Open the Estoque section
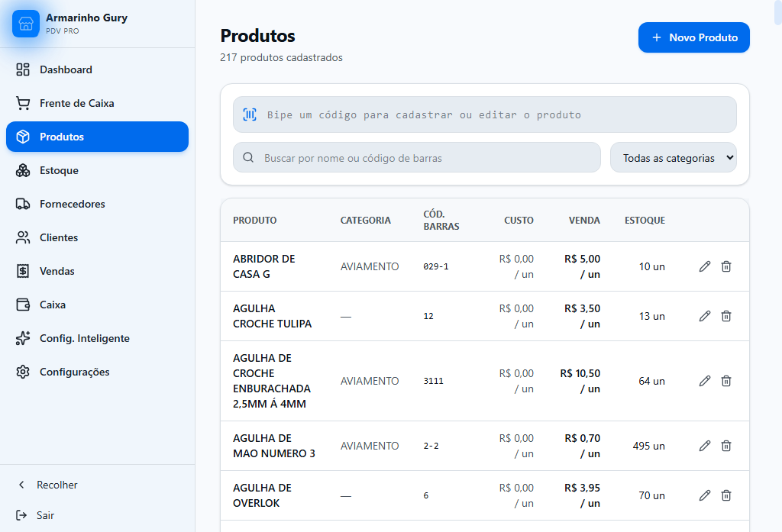 [x=97, y=170]
